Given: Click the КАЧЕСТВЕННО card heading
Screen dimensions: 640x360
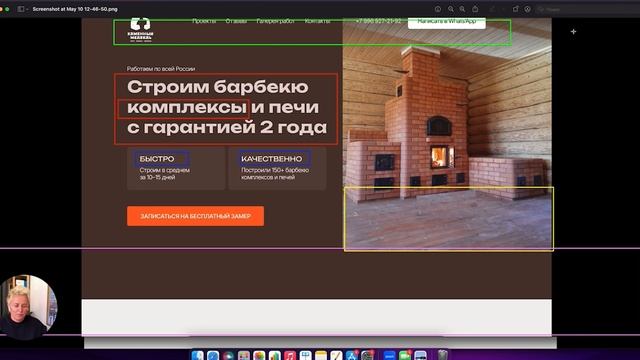Looking at the screenshot, I should point(272,159).
